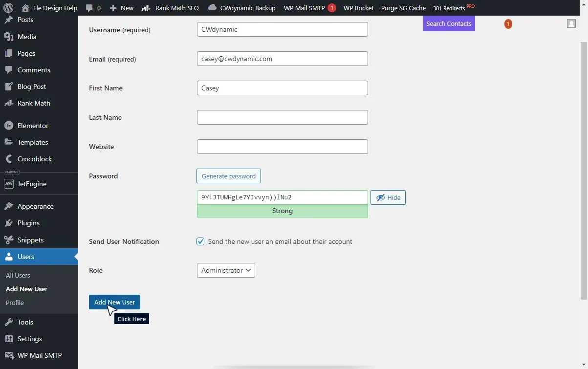
Task: Hide the generated password
Action: [388, 197]
